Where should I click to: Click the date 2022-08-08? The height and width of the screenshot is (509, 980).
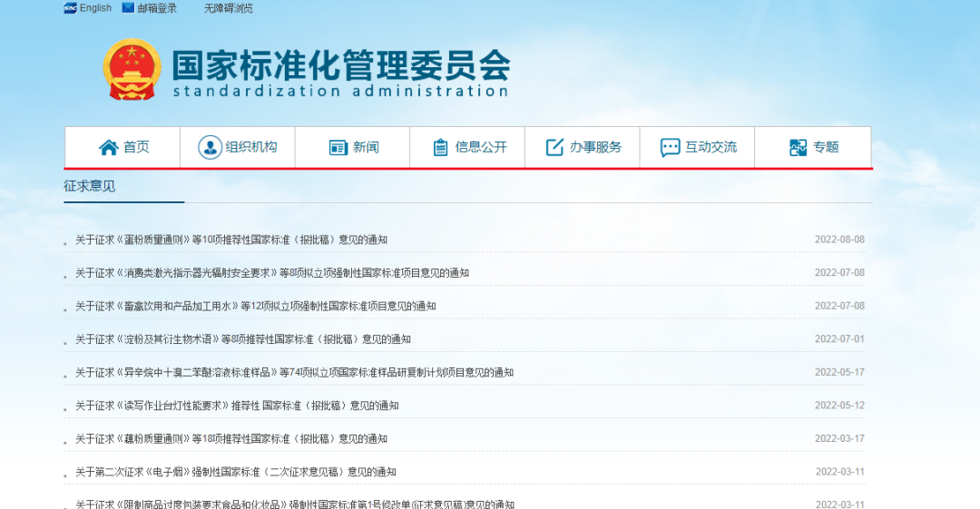point(839,240)
